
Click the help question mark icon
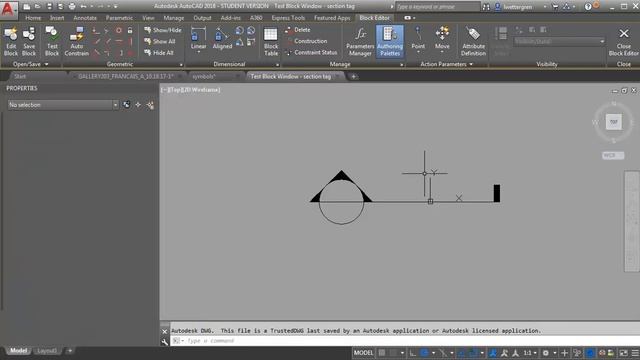click(588, 7)
